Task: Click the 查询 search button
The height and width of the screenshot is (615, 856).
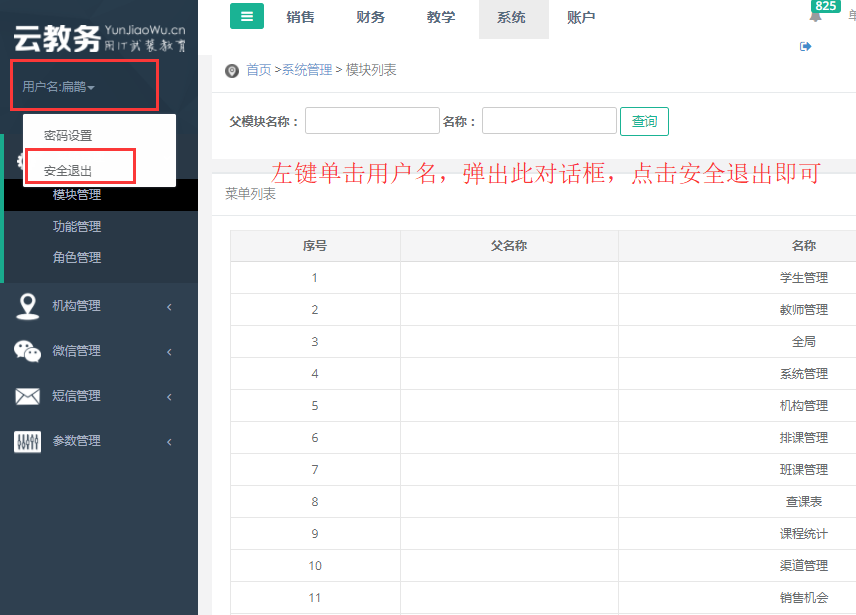Action: (644, 121)
